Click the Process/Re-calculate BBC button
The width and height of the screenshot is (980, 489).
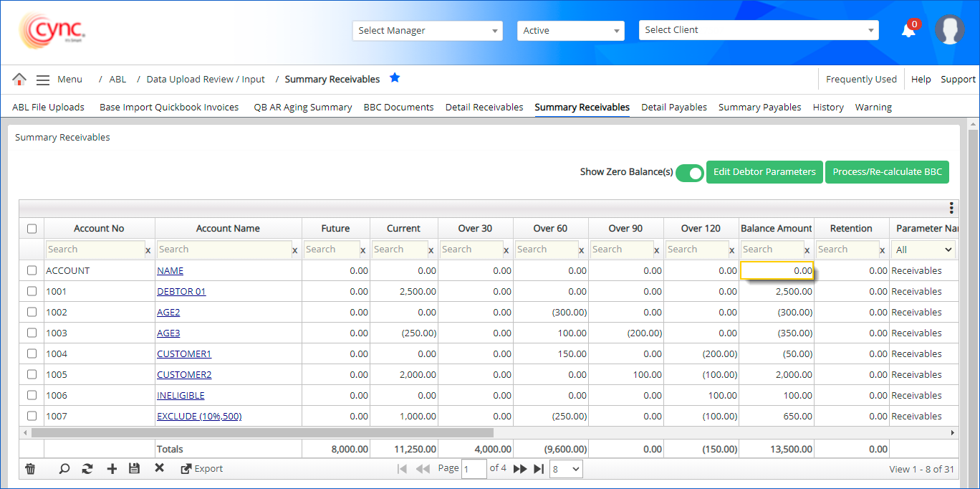pos(887,172)
